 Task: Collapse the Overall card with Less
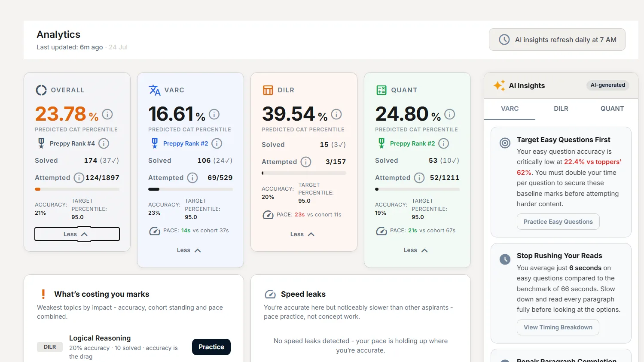coord(77,234)
